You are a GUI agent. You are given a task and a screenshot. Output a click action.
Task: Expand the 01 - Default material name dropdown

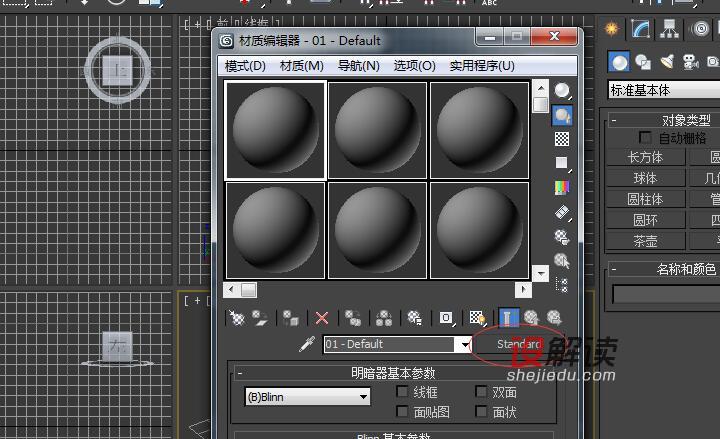463,344
